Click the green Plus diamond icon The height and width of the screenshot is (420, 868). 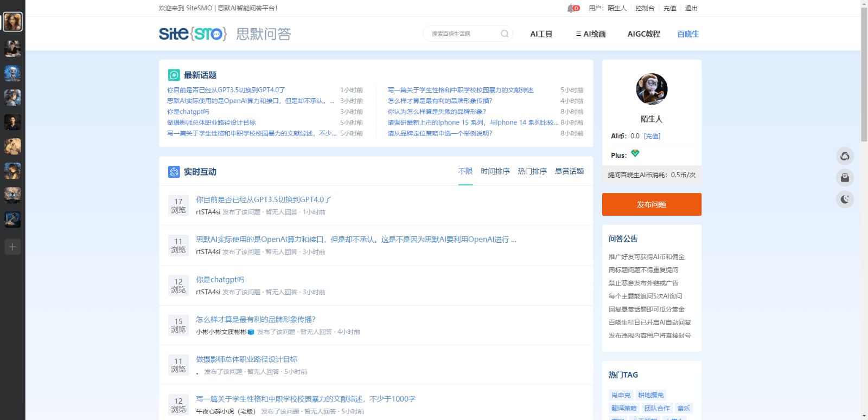coord(635,153)
